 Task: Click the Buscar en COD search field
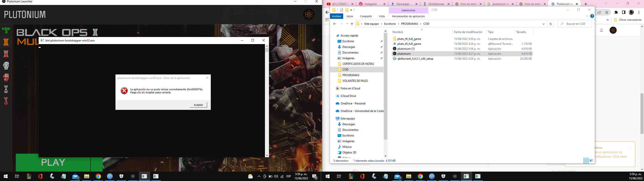coord(574,24)
